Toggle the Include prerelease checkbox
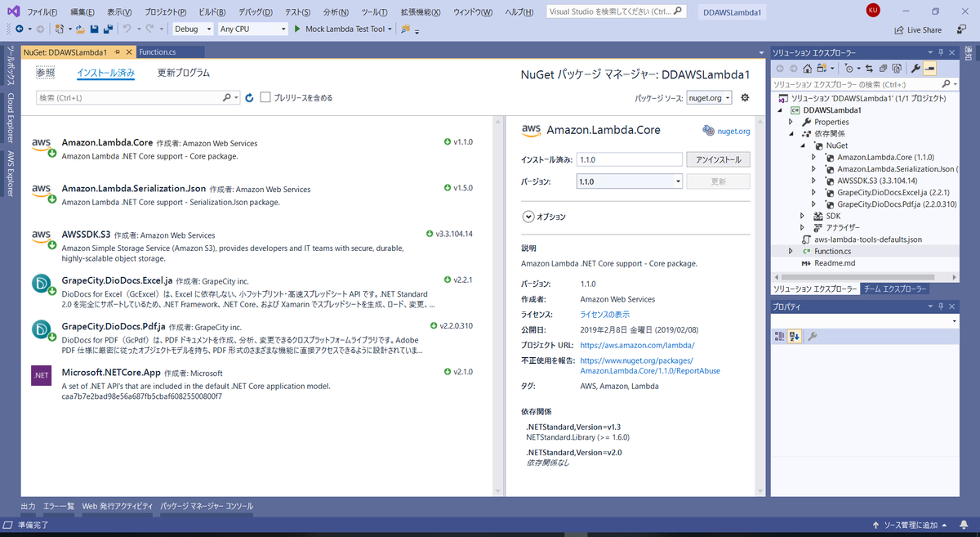The width and height of the screenshot is (980, 537). tap(265, 97)
